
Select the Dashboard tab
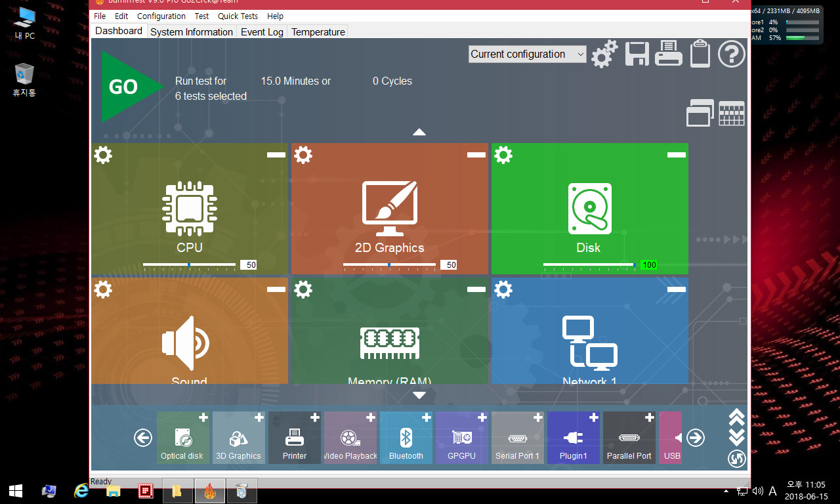click(119, 31)
